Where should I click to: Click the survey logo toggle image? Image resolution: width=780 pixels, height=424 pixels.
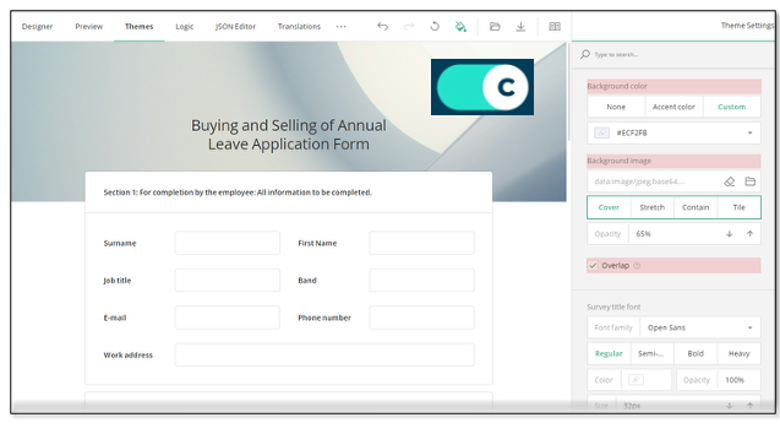(x=482, y=87)
